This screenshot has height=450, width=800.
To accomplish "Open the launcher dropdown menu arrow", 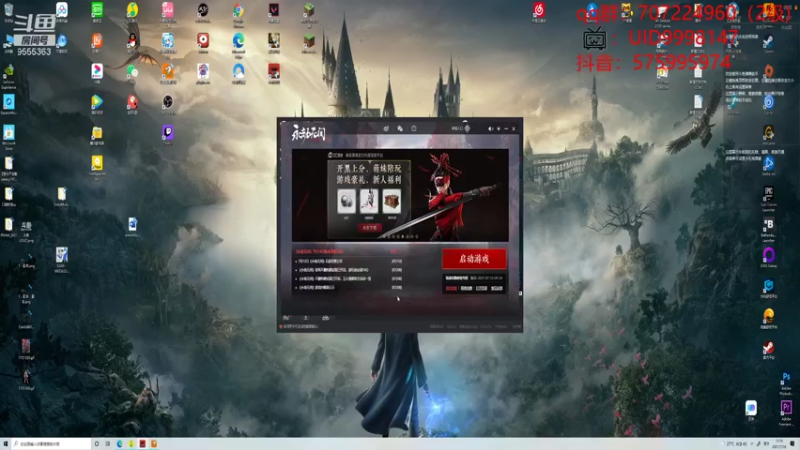I will tap(498, 129).
